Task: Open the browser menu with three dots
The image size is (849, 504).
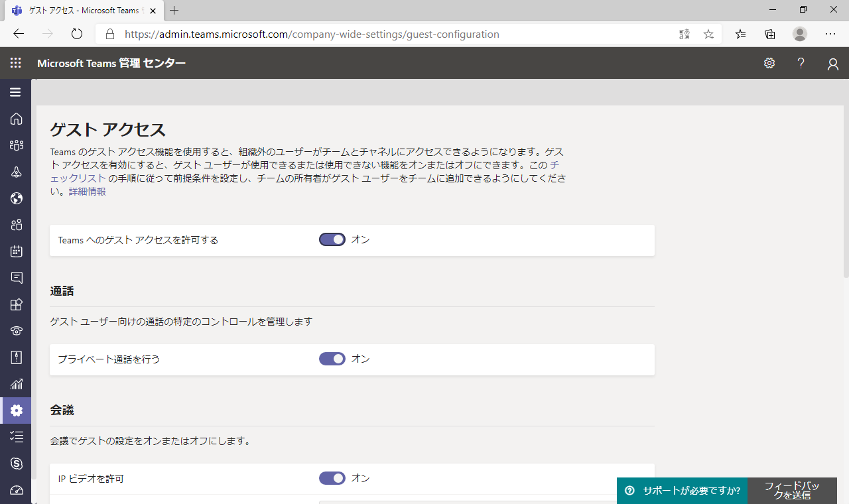Action: (x=830, y=34)
